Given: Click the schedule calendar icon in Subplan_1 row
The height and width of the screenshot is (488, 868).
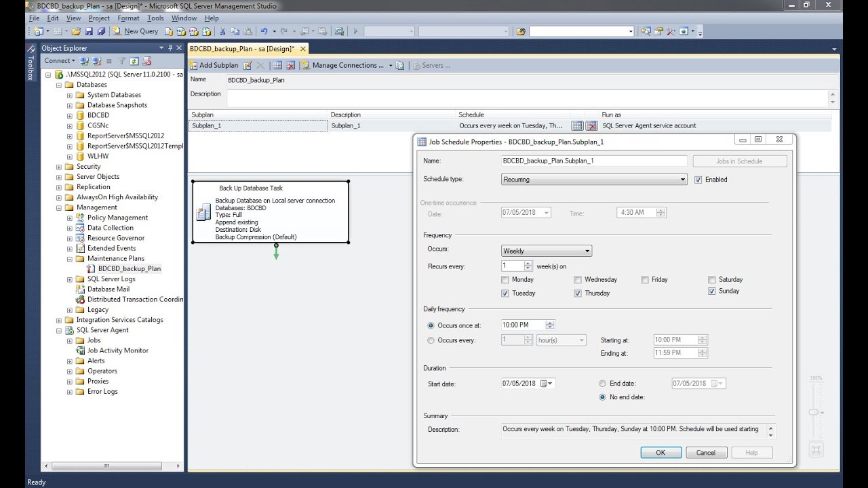Looking at the screenshot, I should pyautogui.click(x=577, y=125).
